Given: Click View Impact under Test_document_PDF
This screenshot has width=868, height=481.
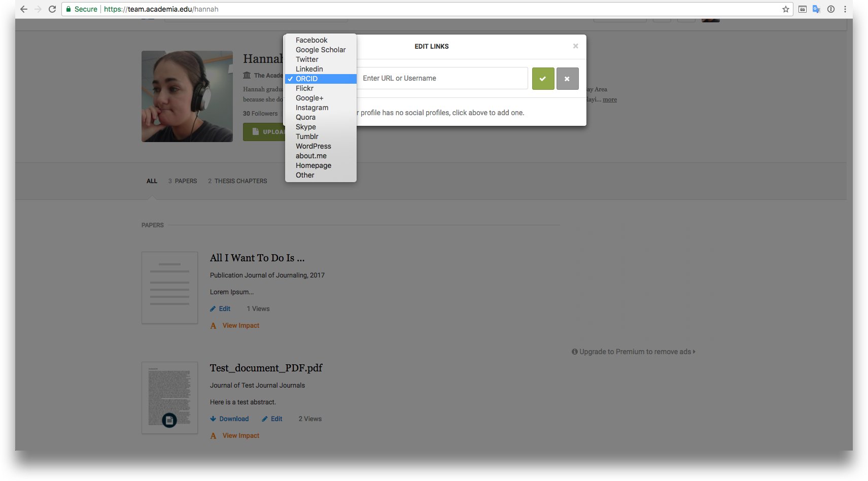Looking at the screenshot, I should click(x=240, y=436).
